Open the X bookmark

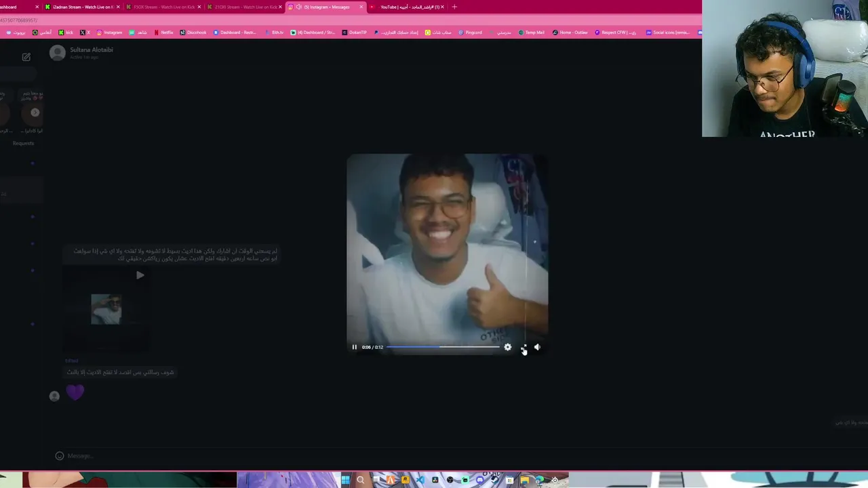pyautogui.click(x=85, y=33)
